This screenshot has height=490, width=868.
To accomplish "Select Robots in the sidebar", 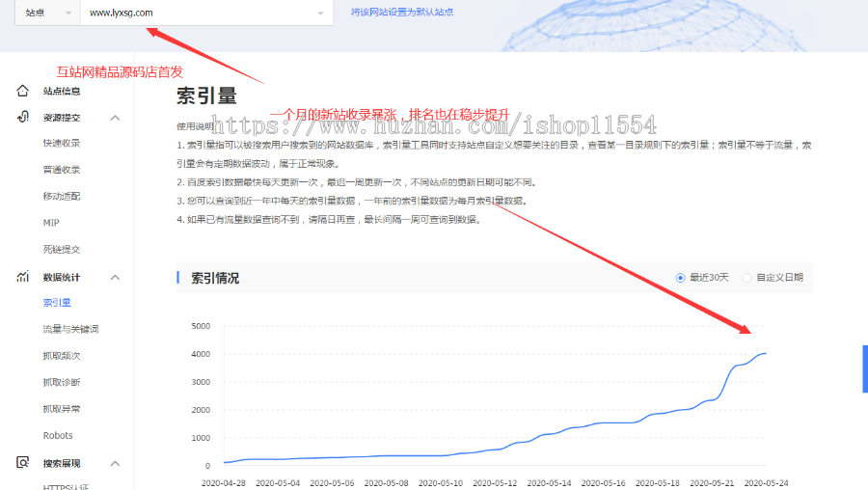I will pyautogui.click(x=58, y=436).
